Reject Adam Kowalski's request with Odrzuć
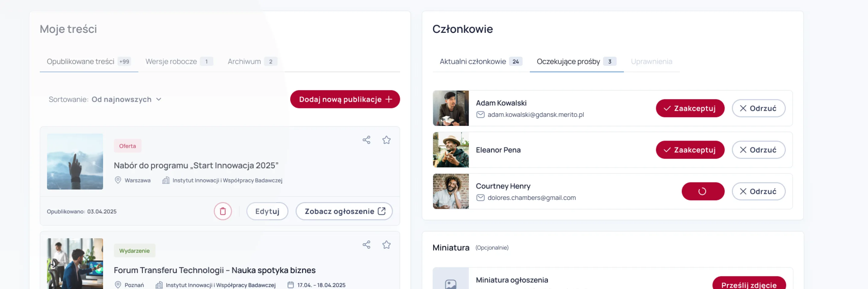868x289 pixels. (758, 108)
